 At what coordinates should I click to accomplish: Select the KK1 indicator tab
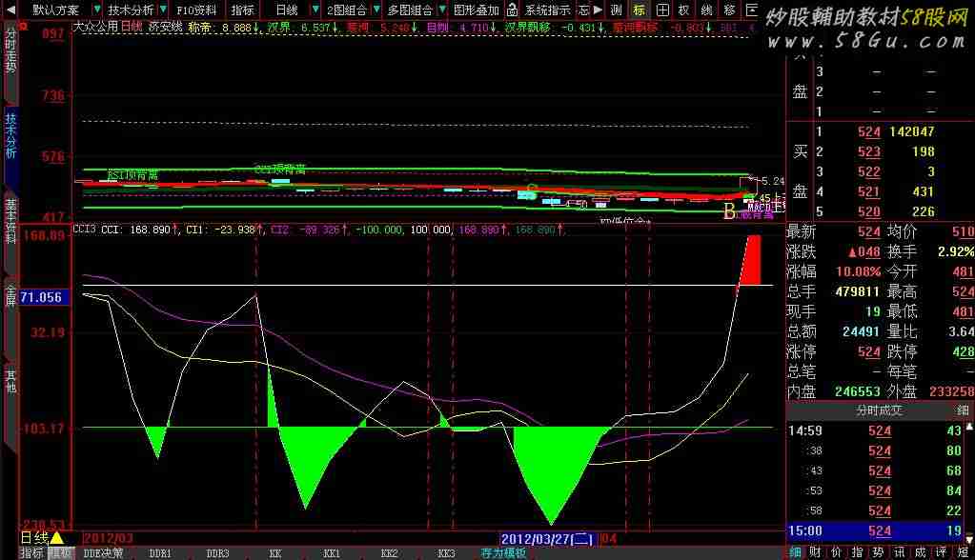(x=332, y=553)
